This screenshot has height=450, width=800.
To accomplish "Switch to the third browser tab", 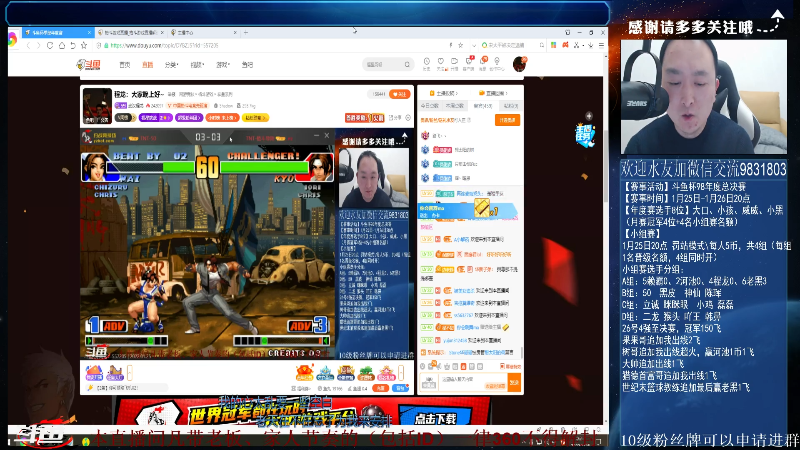I will coord(204,32).
